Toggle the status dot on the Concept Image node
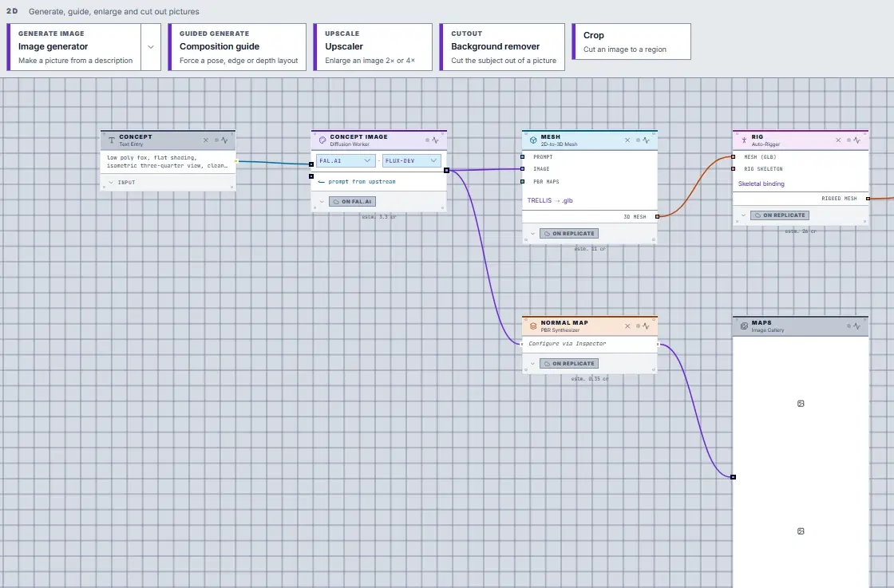 point(427,140)
